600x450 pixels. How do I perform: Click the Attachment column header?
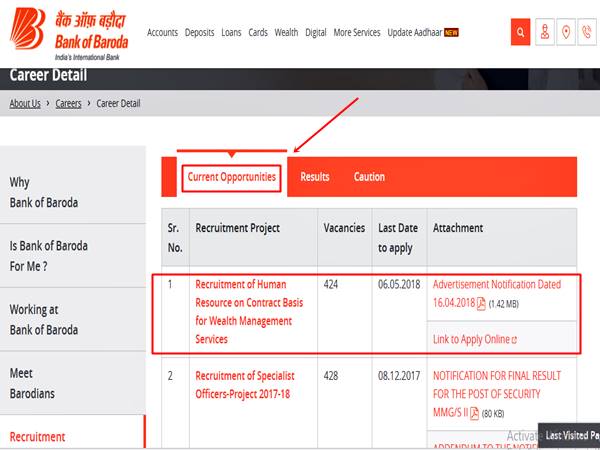[x=458, y=228]
